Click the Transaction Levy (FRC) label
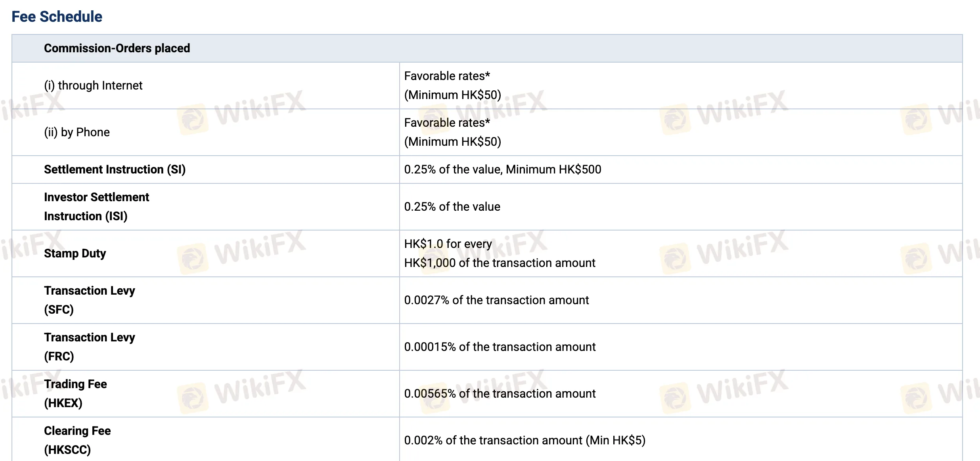The width and height of the screenshot is (980, 461). [x=89, y=347]
